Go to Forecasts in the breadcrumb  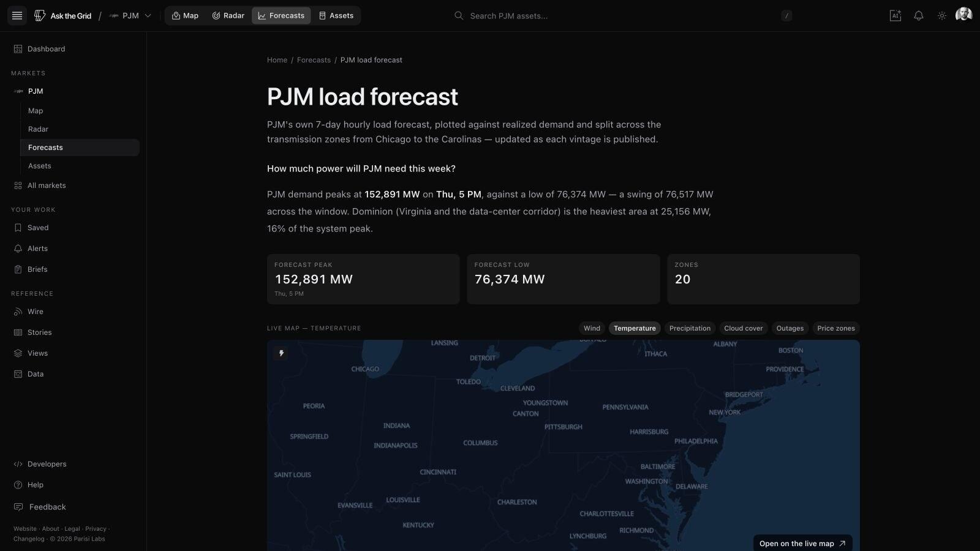(314, 60)
